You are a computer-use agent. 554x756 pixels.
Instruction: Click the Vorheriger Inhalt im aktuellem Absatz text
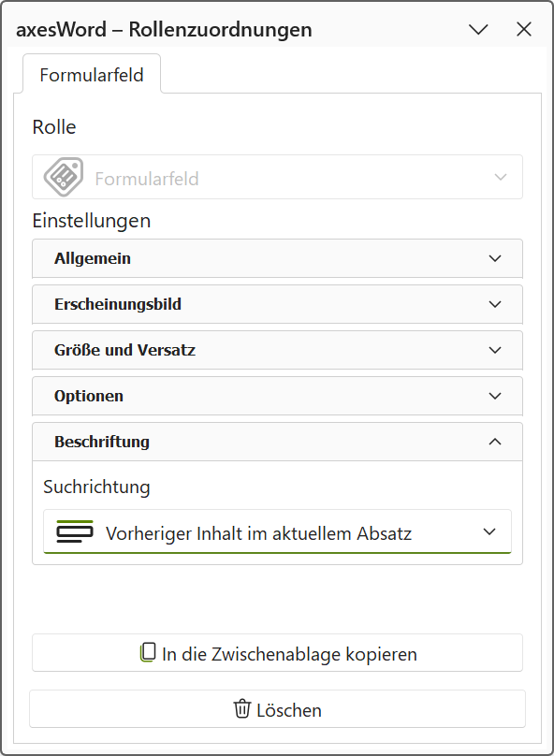point(258,533)
